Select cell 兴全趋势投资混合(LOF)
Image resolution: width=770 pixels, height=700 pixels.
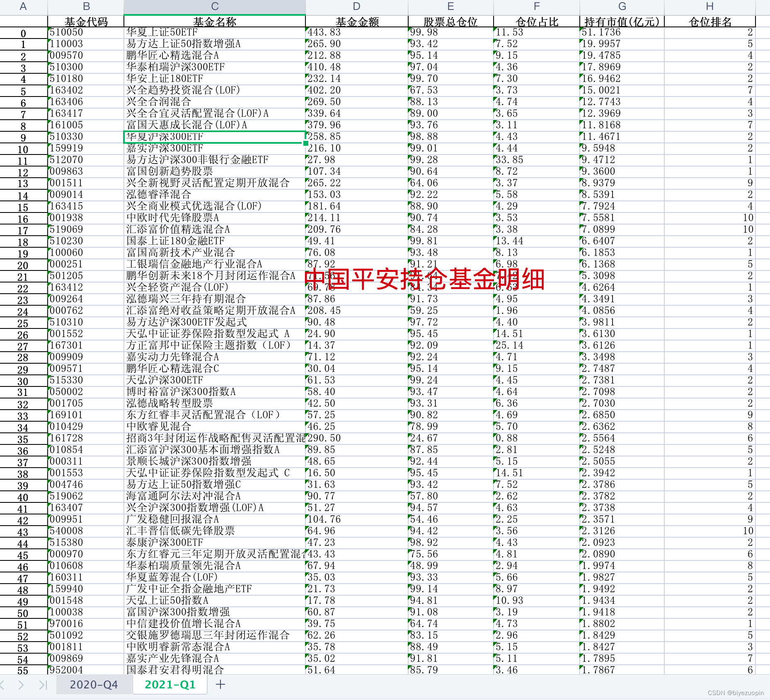215,90
